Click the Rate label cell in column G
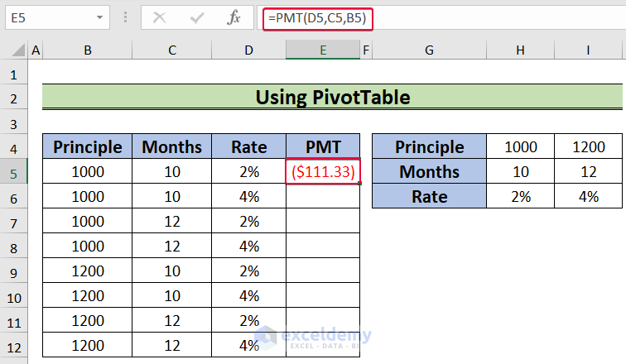Screen dimensions: 626x364 click(429, 197)
